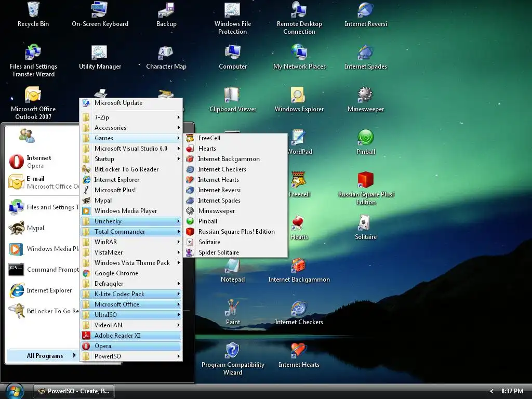Open Internet Backgammon desktop icon
This screenshot has height=399, width=532.
[x=299, y=270]
